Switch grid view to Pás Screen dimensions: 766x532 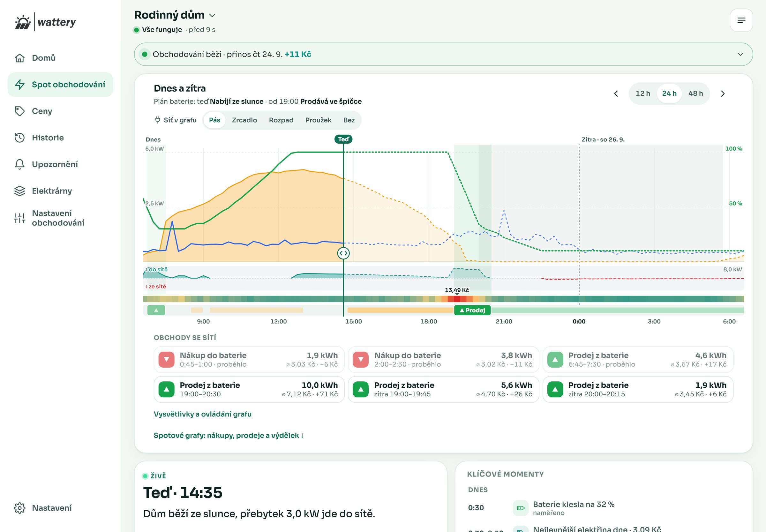[x=214, y=120]
